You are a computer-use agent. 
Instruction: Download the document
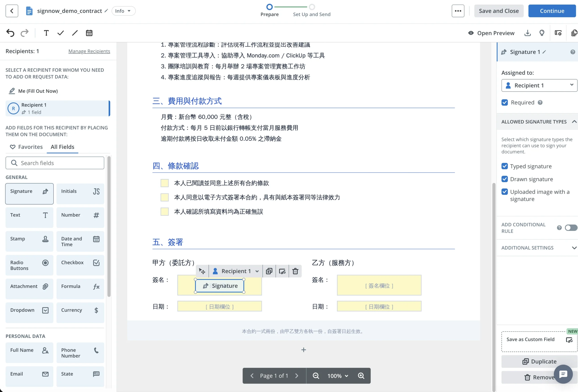pos(527,33)
